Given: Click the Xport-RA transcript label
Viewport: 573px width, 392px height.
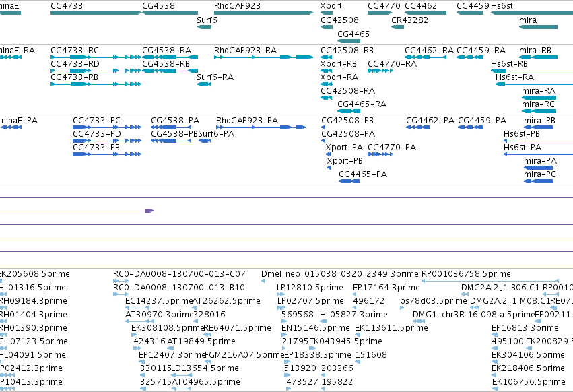Looking at the screenshot, I should tap(339, 77).
